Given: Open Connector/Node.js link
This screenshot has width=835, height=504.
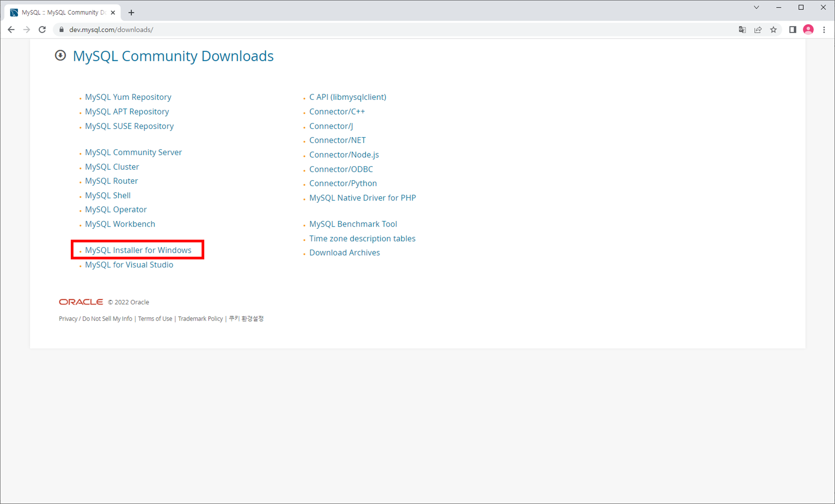Looking at the screenshot, I should pos(344,155).
